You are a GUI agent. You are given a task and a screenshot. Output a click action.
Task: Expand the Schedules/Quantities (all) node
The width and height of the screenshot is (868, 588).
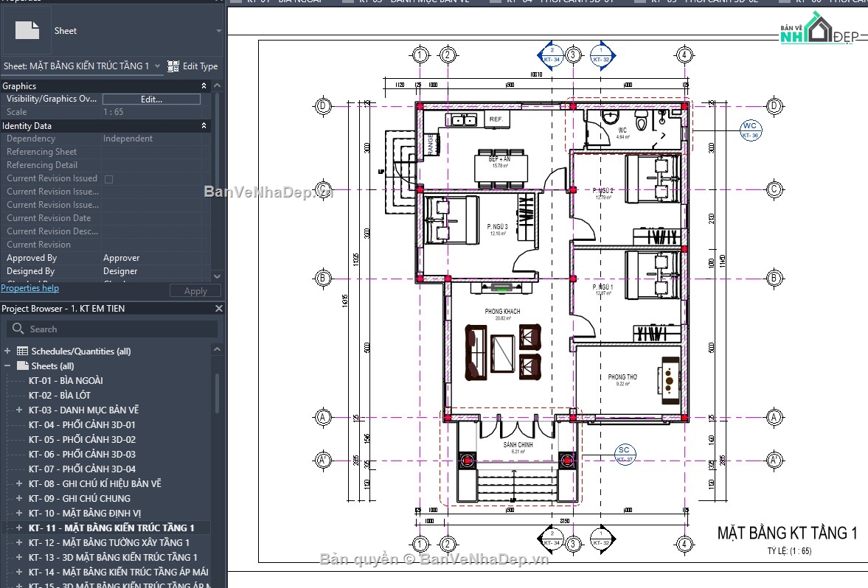[x=7, y=351]
